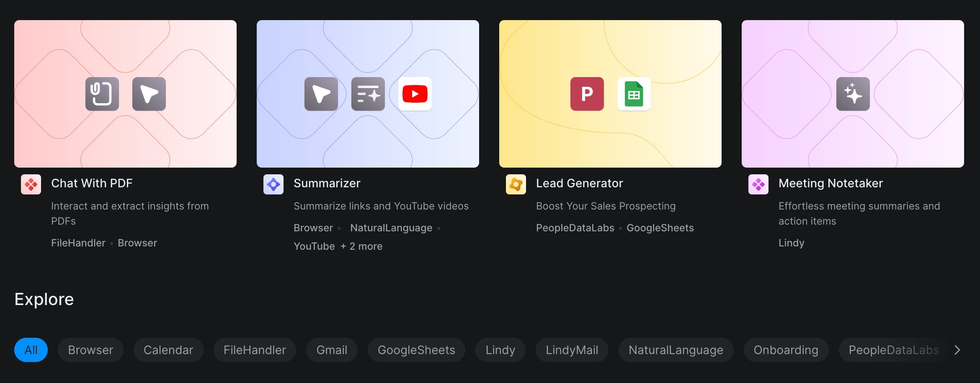Click 'YouTube' tag under Summarizer
This screenshot has width=980, height=383.
314,246
